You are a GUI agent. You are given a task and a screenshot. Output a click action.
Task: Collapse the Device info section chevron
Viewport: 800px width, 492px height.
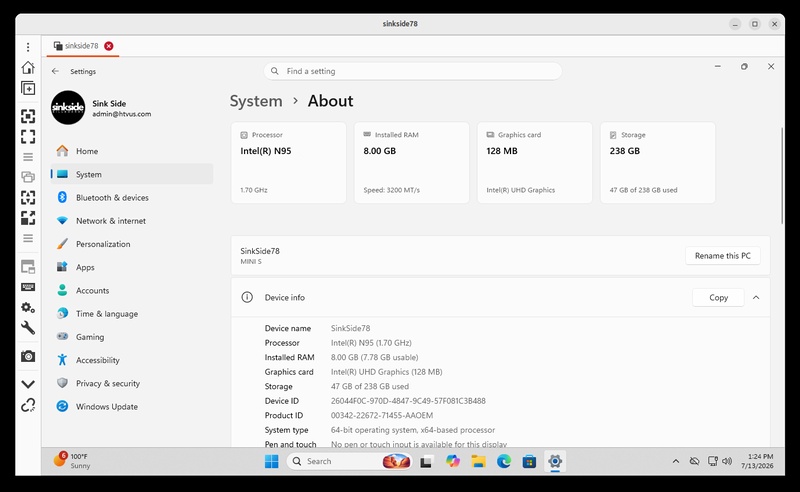tap(756, 298)
